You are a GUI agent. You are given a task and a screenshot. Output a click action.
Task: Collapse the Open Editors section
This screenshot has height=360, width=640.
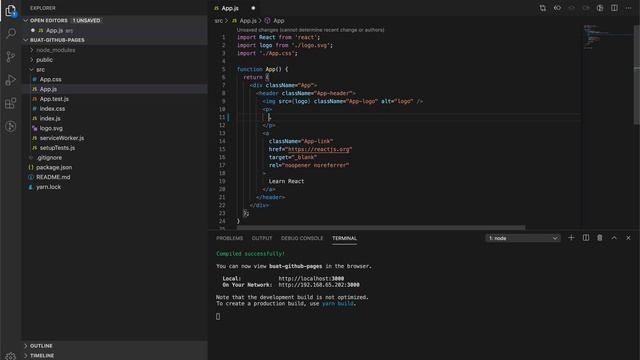[114, 20]
